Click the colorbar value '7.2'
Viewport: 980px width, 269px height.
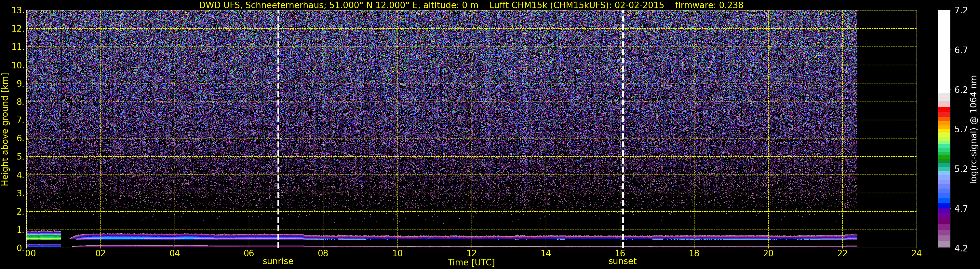[x=961, y=11]
